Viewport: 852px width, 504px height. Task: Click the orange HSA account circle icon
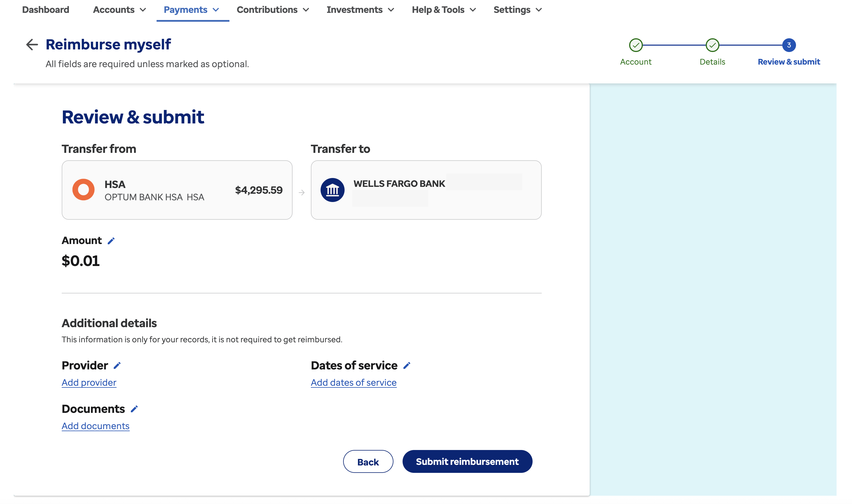click(83, 189)
